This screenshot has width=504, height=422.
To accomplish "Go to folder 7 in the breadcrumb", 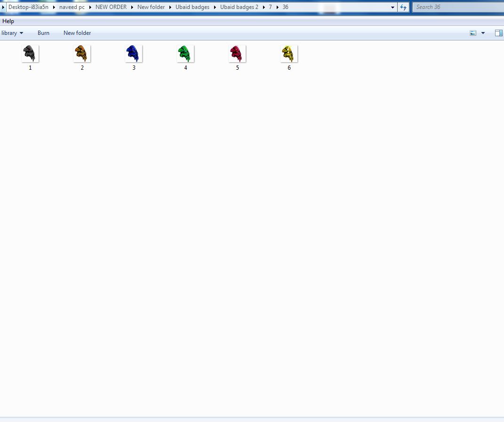I will (270, 7).
